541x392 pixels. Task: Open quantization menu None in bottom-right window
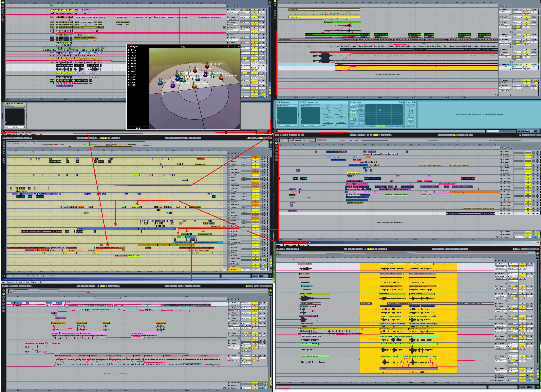point(381,249)
